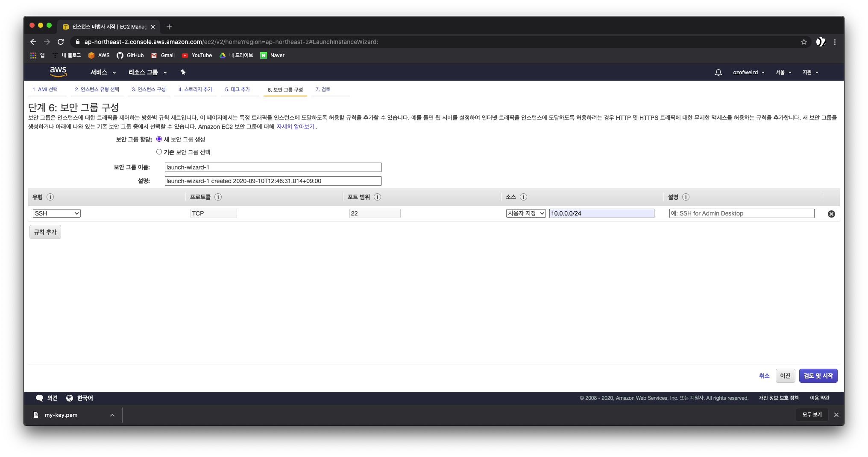Click the 규칙 추가 button
The image size is (868, 457).
(45, 232)
